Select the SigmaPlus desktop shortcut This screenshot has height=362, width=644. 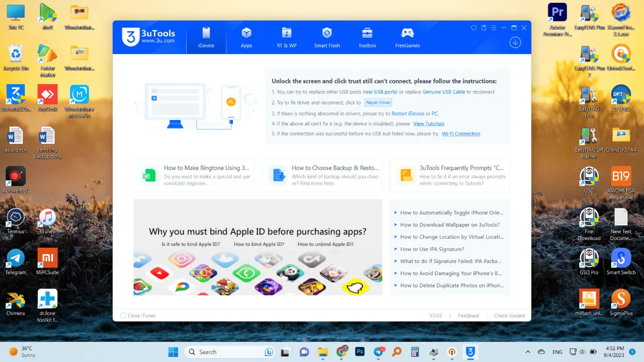621,303
